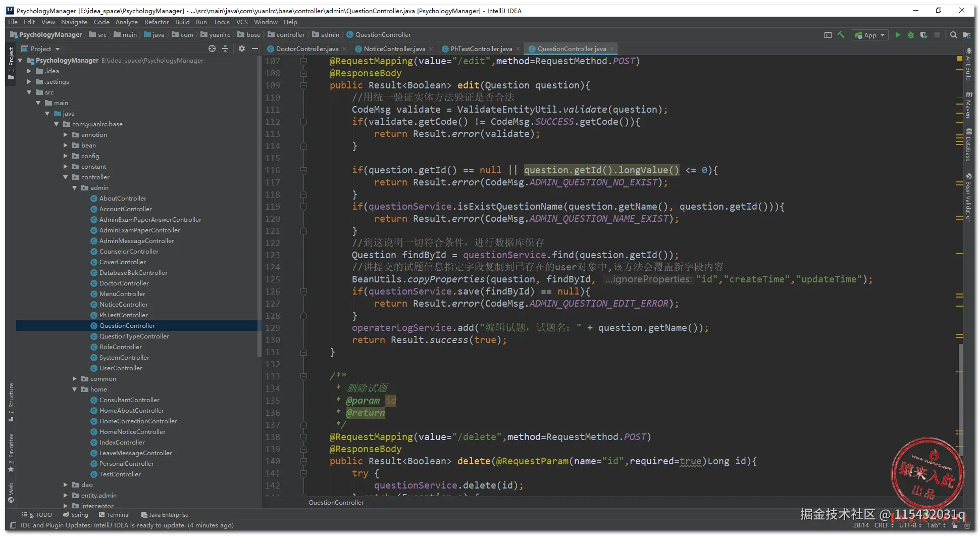Run App with Coverage shield icon

923,35
